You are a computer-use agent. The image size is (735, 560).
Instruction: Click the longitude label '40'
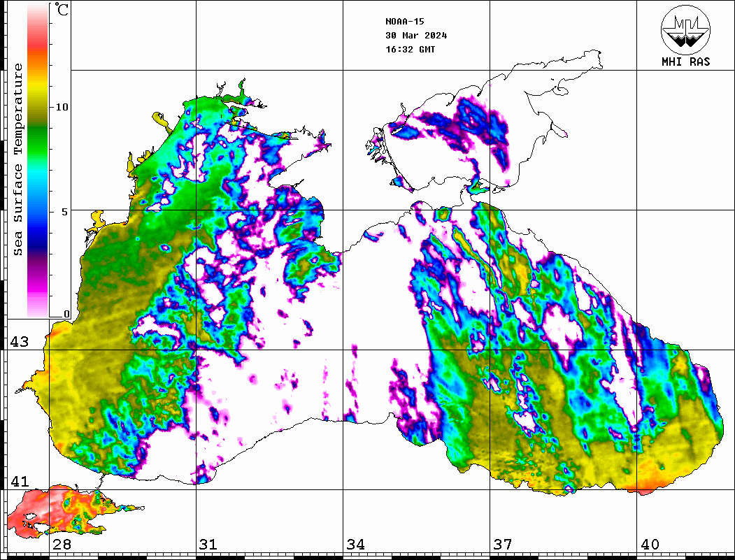649,545
